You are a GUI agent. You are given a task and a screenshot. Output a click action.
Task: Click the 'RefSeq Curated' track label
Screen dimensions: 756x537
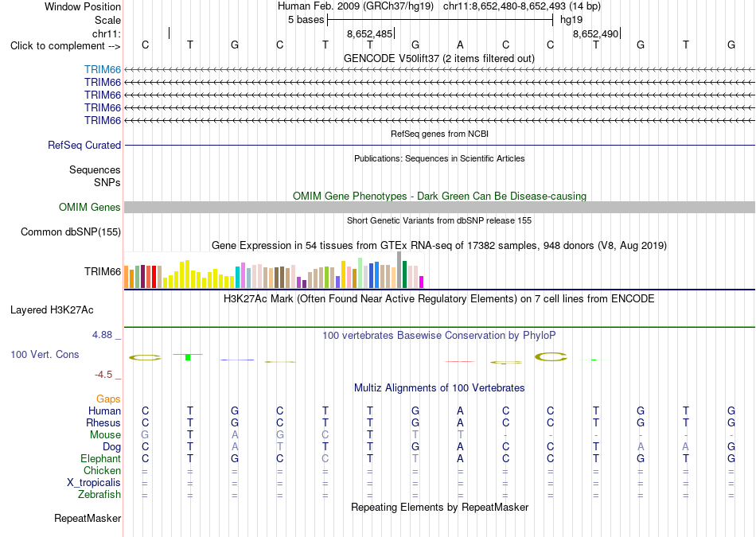pos(84,145)
